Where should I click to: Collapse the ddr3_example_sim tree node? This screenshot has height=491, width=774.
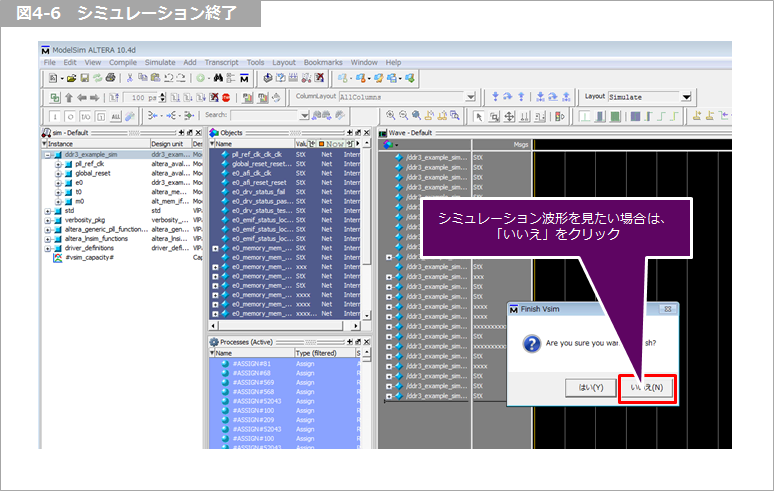pos(47,155)
